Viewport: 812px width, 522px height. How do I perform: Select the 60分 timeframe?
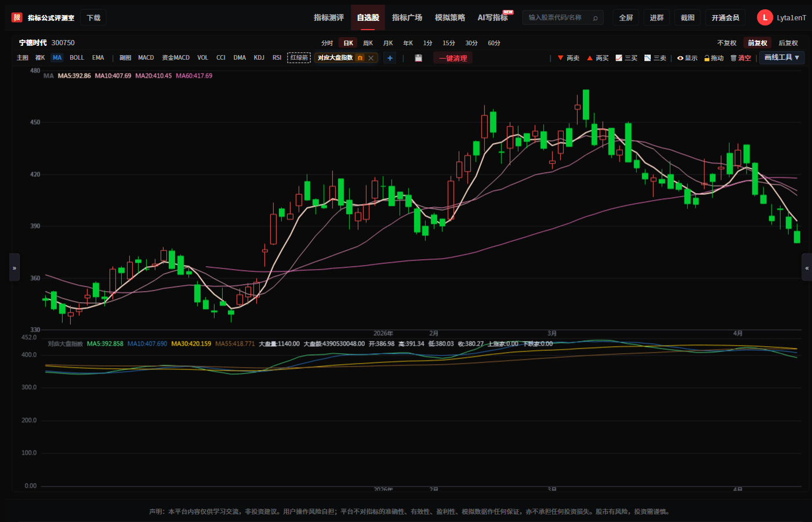tap(494, 43)
